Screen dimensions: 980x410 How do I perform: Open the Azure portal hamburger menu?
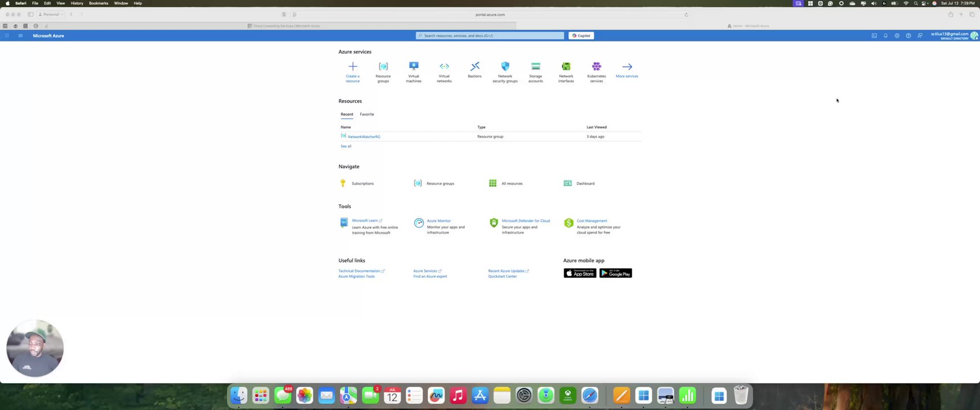(21, 35)
